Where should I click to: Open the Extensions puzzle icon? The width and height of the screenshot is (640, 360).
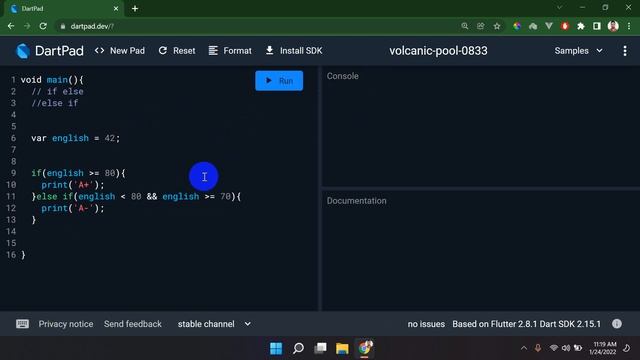pos(581,26)
